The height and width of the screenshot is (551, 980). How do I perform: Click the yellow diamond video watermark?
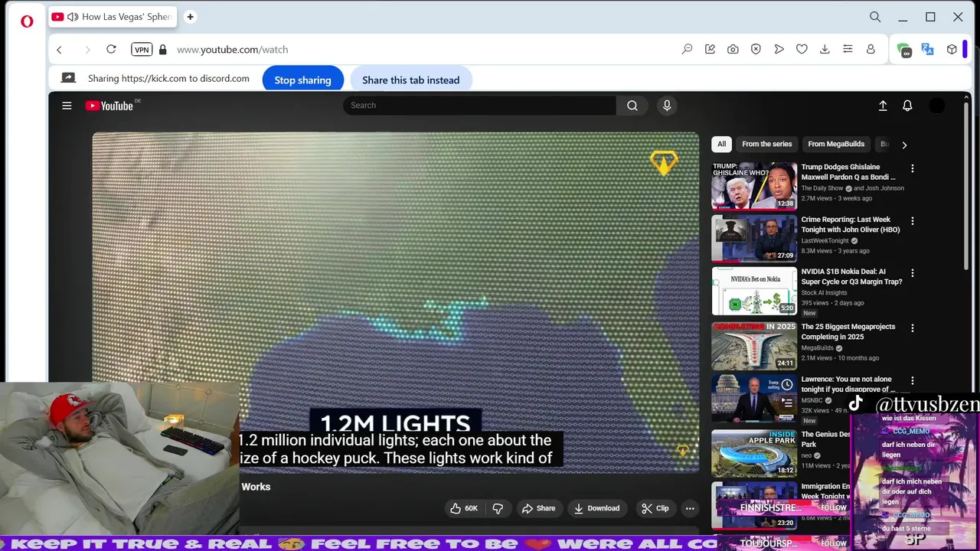(x=664, y=163)
